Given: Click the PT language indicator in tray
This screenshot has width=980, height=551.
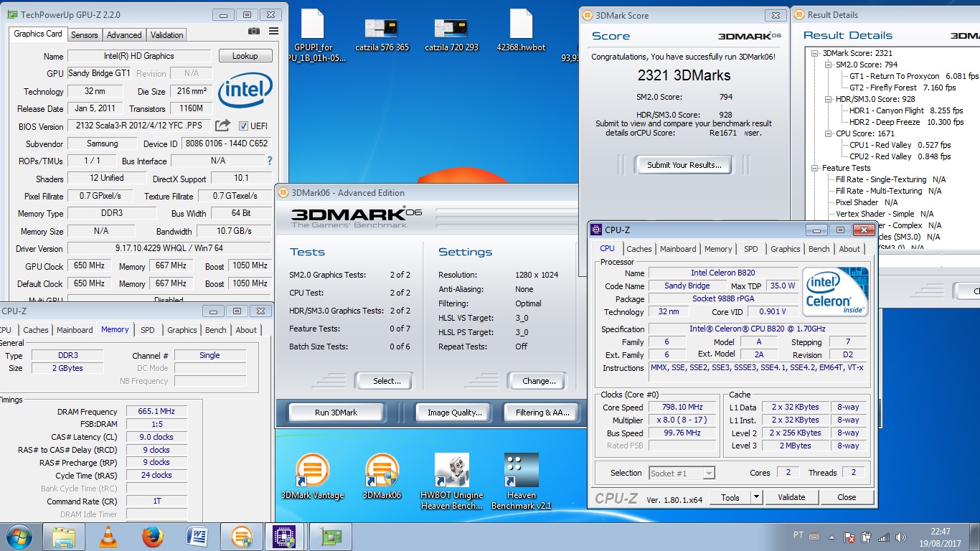Looking at the screenshot, I should point(798,536).
